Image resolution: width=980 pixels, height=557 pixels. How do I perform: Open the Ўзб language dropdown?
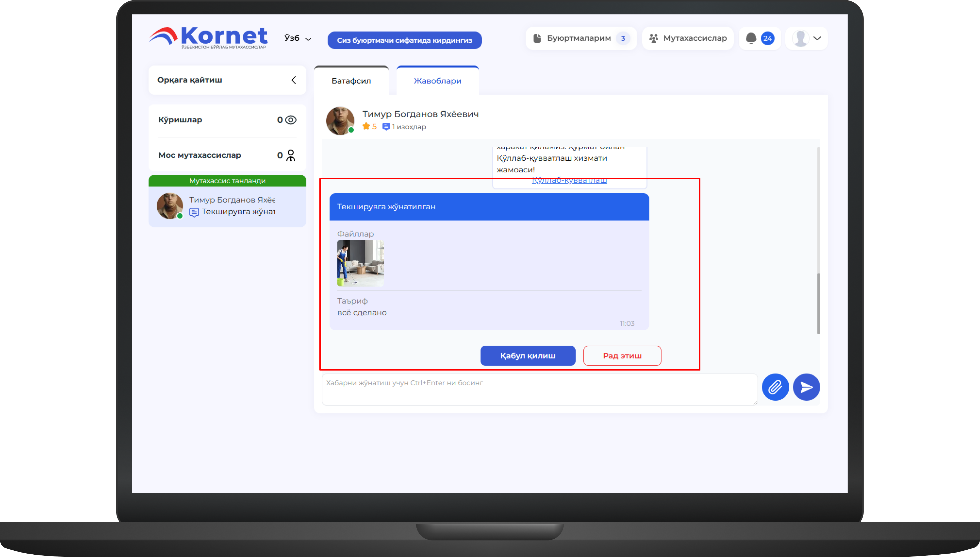coord(298,38)
